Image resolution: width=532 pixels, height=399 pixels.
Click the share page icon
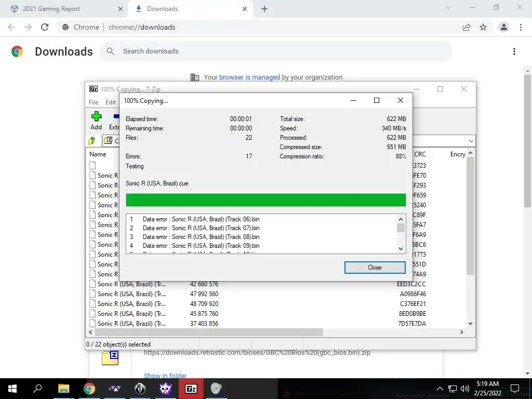[x=467, y=27]
